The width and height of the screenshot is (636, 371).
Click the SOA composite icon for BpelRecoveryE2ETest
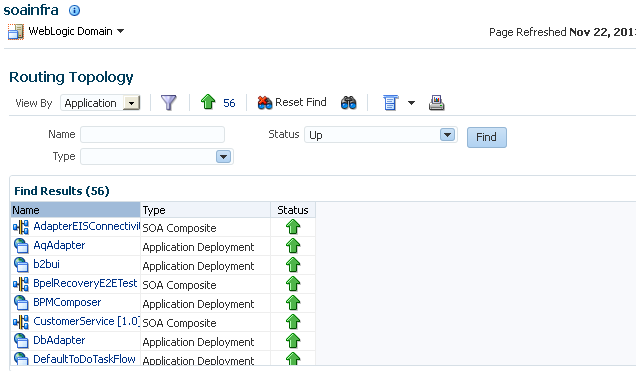coord(21,284)
